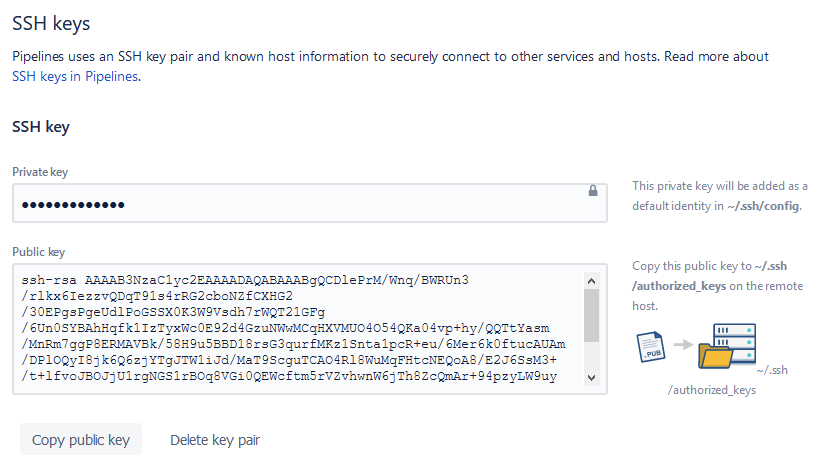Click the /authorized_keys caption under the diagram
The width and height of the screenshot is (825, 468).
pos(711,390)
